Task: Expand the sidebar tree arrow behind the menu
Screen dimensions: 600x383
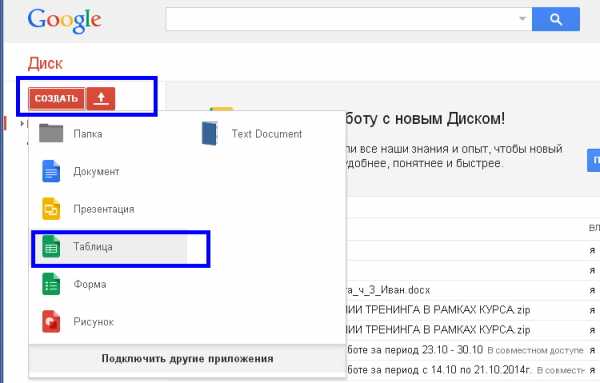Action: coord(22,124)
